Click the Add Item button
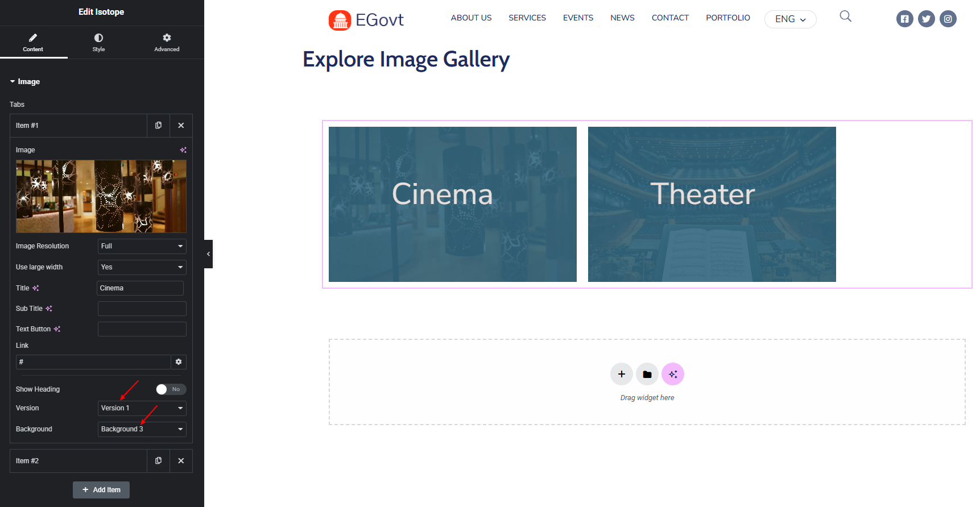980x507 pixels. [x=101, y=490]
